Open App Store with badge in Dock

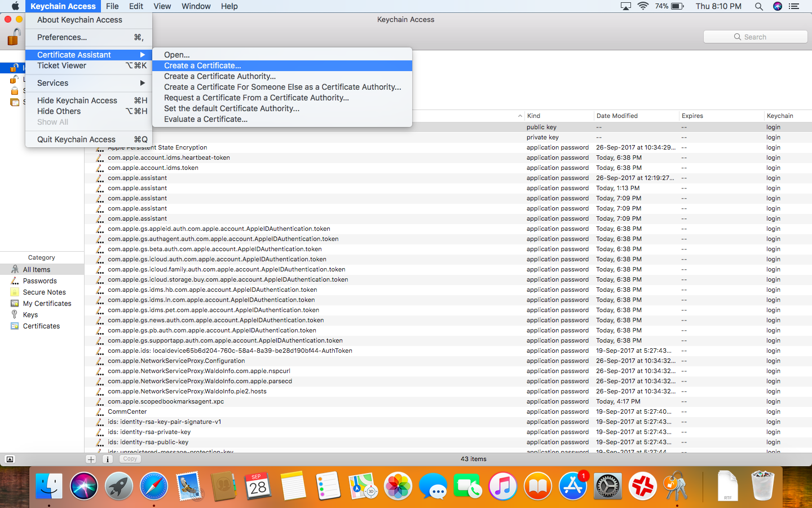[573, 486]
